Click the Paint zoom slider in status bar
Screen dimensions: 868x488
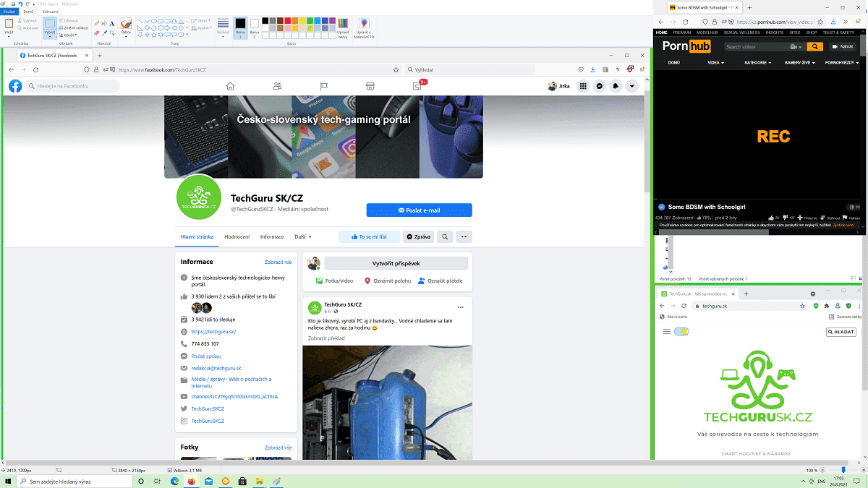point(843,470)
